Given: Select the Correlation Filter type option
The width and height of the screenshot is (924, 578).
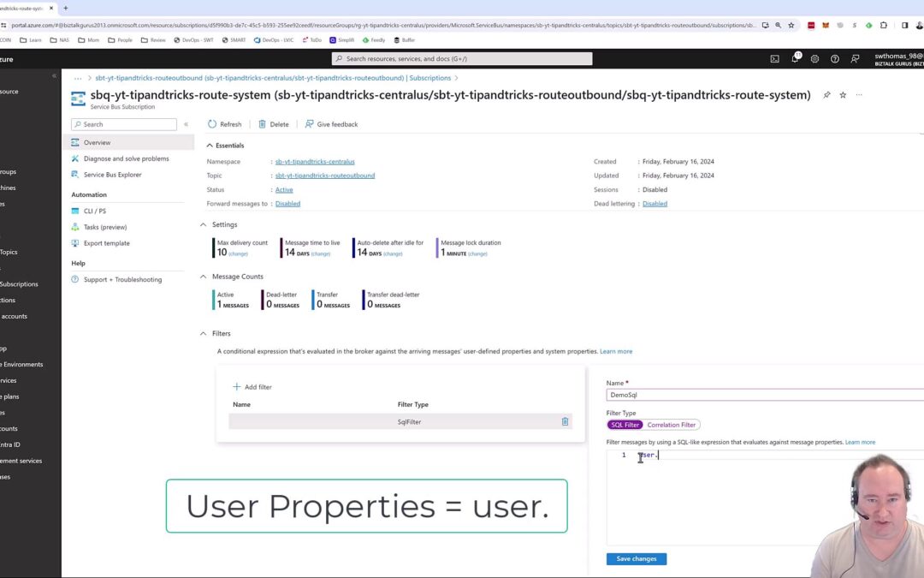Looking at the screenshot, I should coord(672,425).
